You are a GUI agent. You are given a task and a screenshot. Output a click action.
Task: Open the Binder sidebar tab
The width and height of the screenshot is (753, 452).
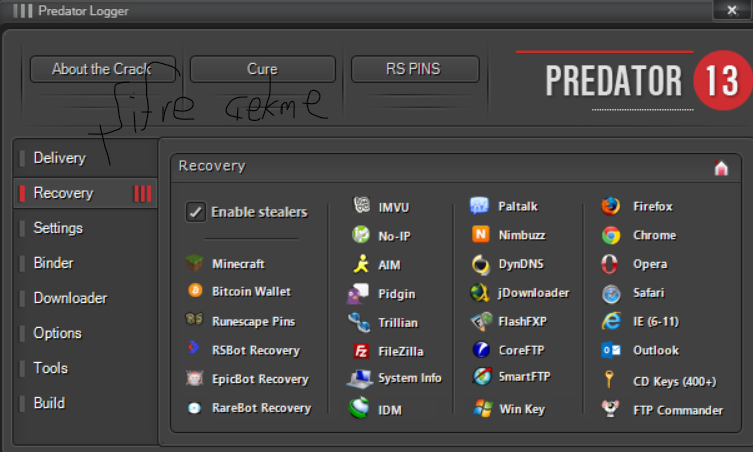click(85, 263)
